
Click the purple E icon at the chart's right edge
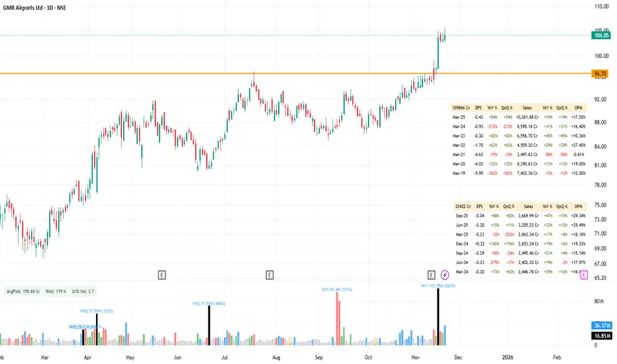pyautogui.click(x=583, y=275)
